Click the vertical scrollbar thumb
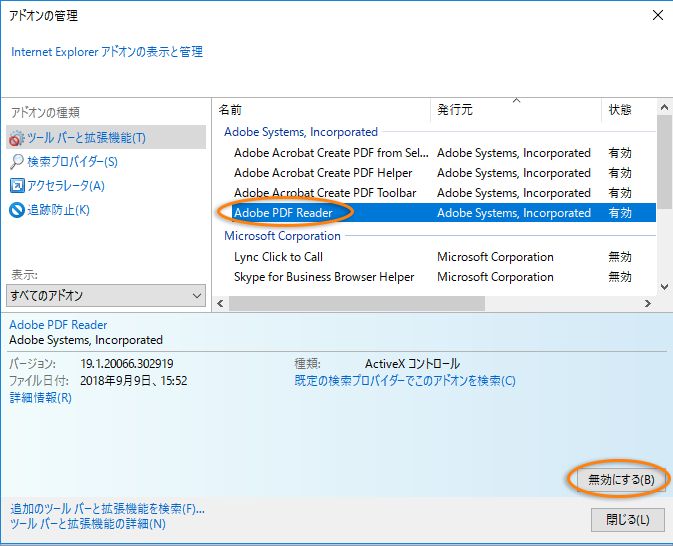673x546 pixels. click(664, 162)
